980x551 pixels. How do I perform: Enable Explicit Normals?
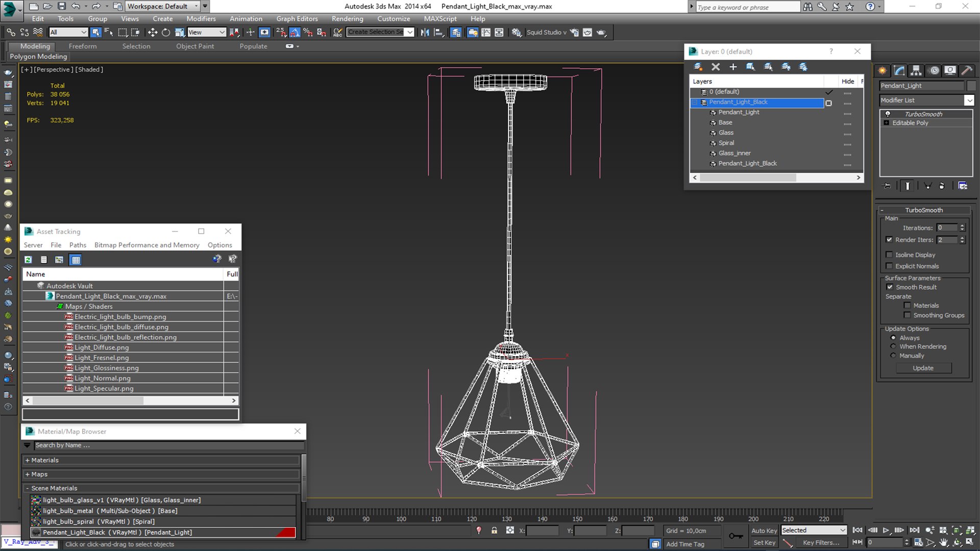click(x=889, y=266)
